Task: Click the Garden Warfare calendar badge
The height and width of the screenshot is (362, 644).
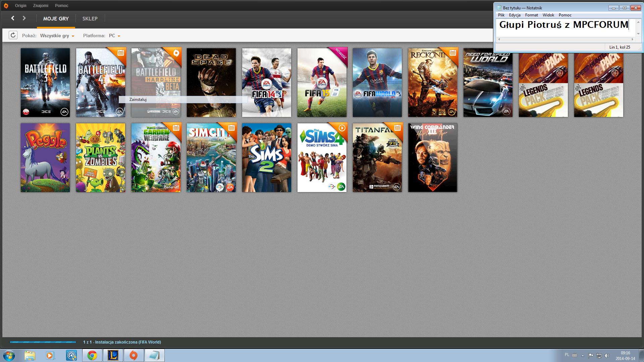Action: 176,128
